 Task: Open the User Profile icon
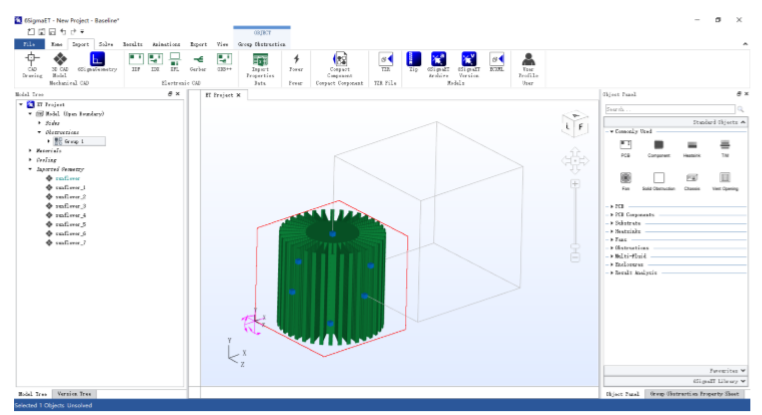[528, 63]
